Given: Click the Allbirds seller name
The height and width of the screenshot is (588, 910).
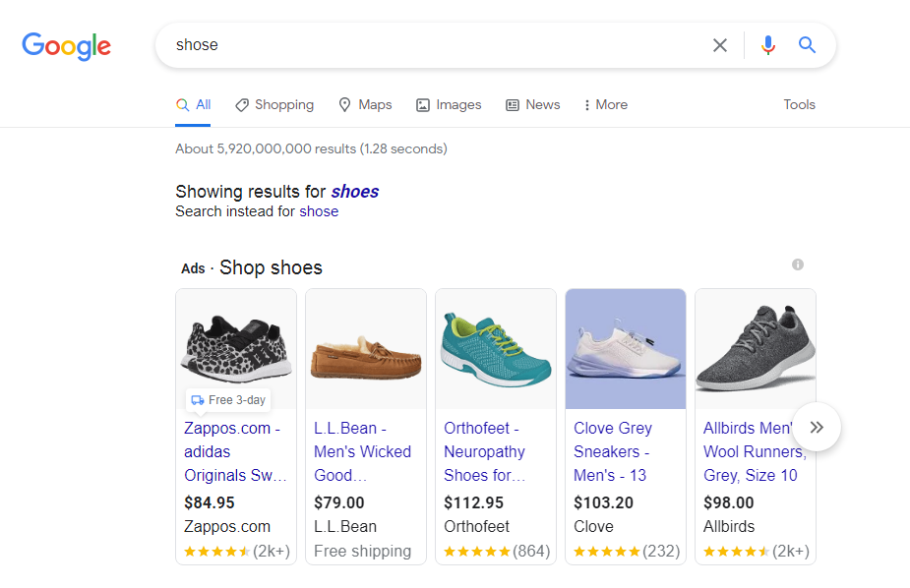Looking at the screenshot, I should 729,526.
